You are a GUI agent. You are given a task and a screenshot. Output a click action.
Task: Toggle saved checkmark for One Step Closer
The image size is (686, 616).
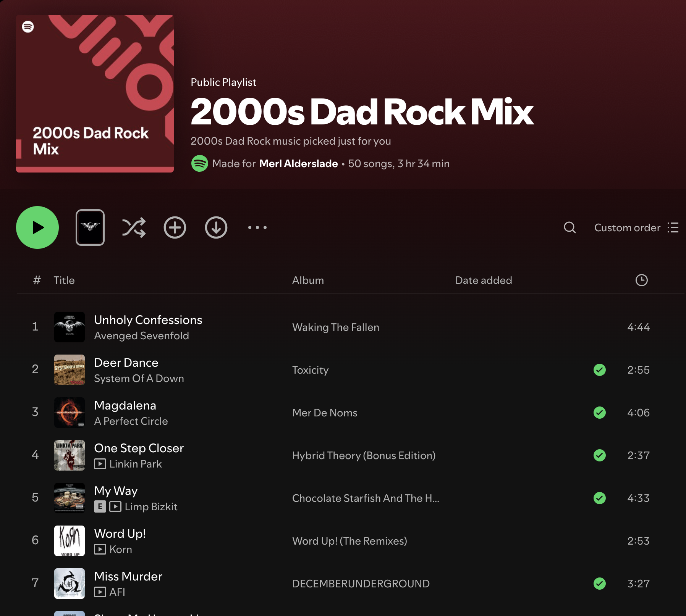click(600, 455)
